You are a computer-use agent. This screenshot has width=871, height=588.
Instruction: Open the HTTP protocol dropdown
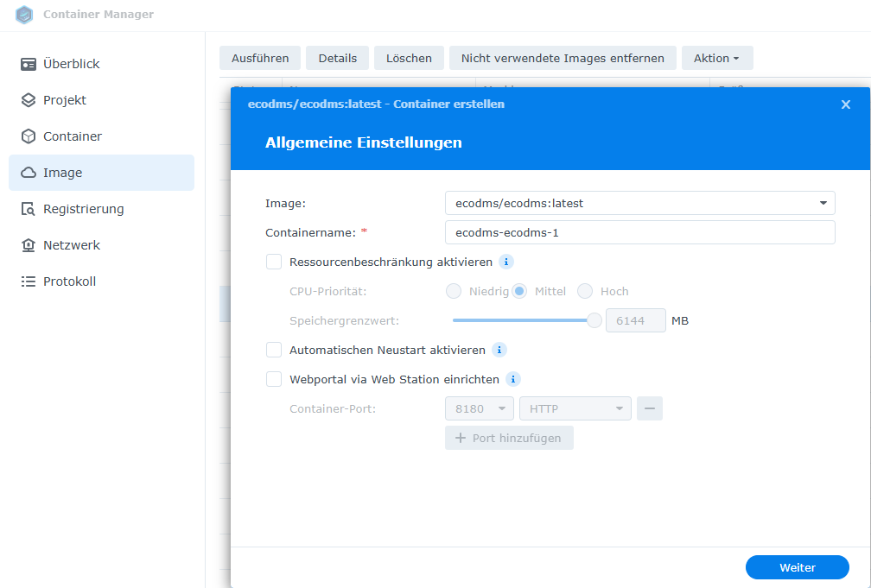575,408
